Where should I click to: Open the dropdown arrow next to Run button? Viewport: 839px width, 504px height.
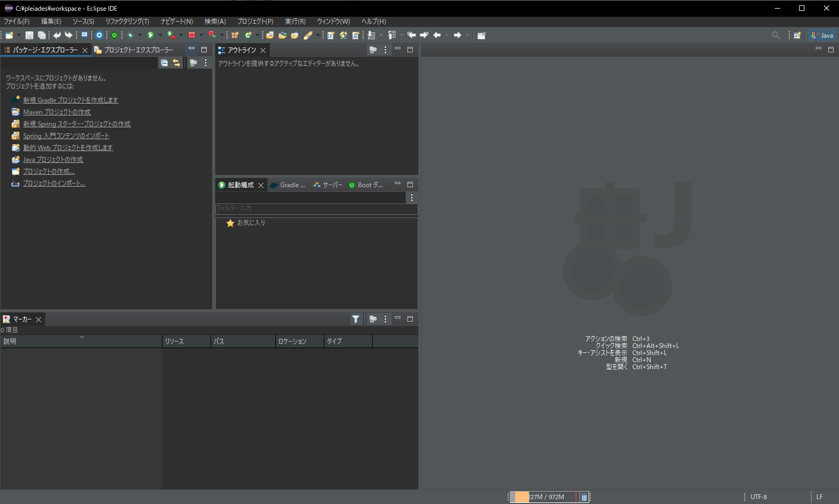point(160,35)
